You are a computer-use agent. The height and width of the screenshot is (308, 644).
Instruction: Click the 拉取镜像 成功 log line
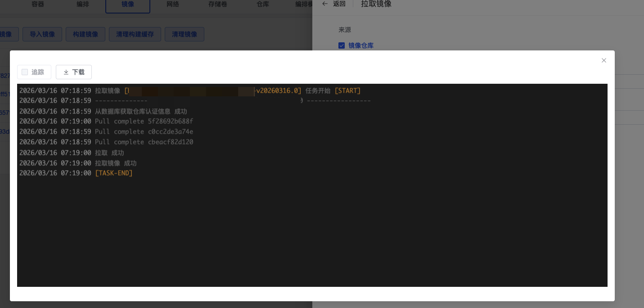click(x=116, y=163)
